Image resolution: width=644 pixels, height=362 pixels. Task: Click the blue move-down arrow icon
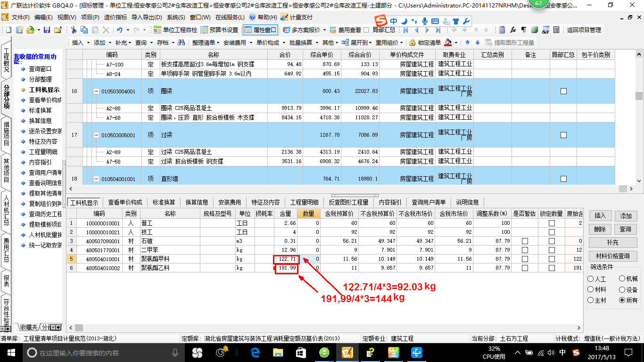[x=478, y=42]
